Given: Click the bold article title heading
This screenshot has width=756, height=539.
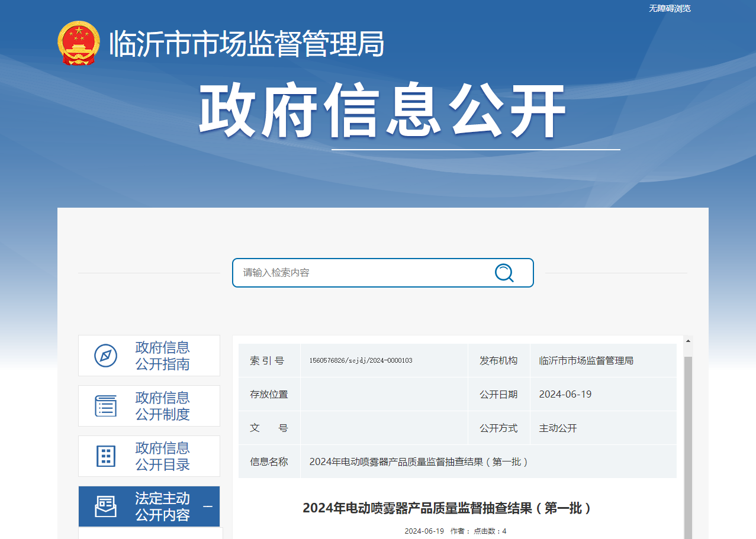Looking at the screenshot, I should tap(448, 508).
